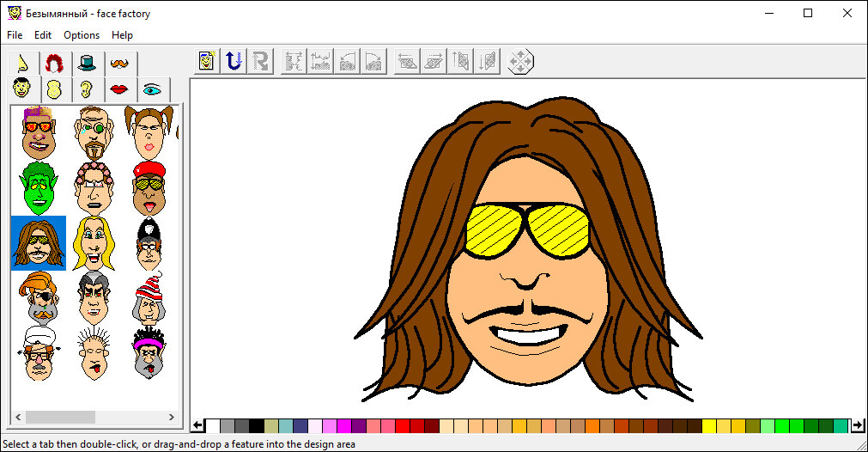
Task: Click the four-arrow move pad icon
Action: [x=520, y=61]
